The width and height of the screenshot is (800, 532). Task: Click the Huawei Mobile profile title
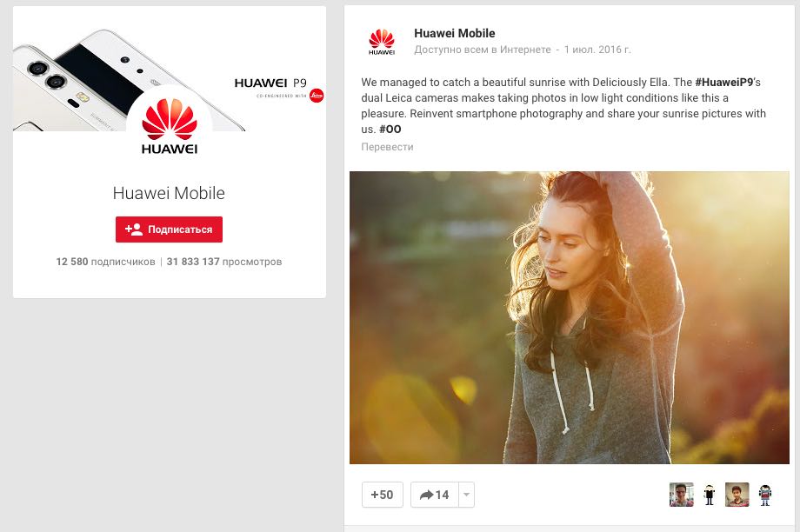169,193
